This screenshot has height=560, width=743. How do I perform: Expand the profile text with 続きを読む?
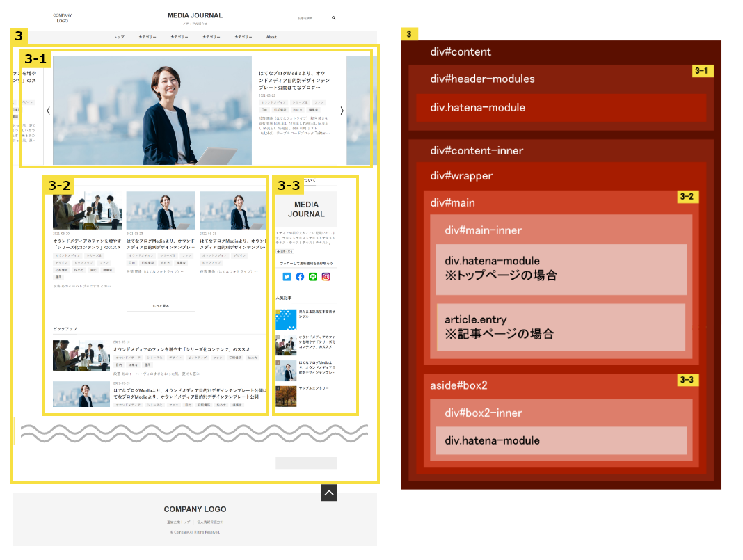[x=285, y=251]
